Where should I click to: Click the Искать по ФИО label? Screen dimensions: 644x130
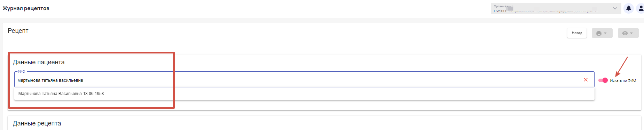[623, 81]
